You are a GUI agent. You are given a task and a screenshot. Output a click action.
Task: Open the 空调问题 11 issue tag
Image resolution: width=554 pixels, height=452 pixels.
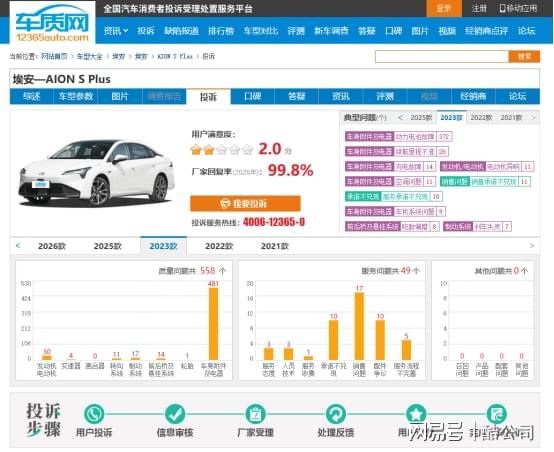click(390, 182)
